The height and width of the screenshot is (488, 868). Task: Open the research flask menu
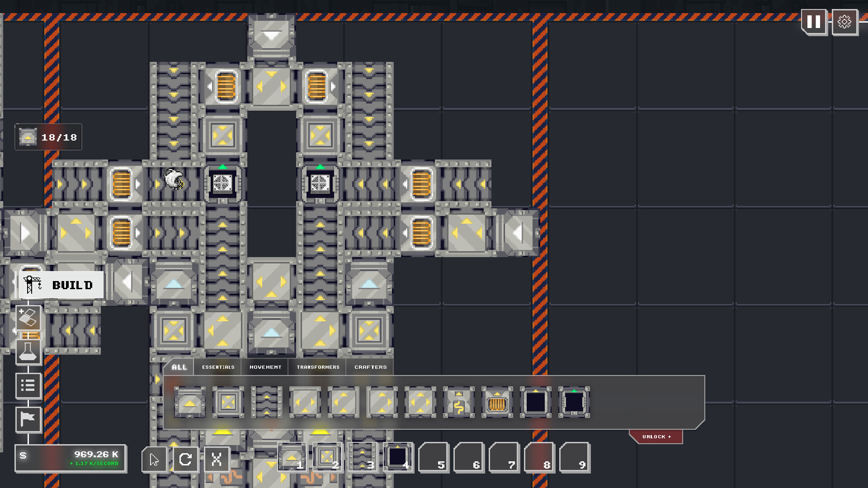point(28,352)
